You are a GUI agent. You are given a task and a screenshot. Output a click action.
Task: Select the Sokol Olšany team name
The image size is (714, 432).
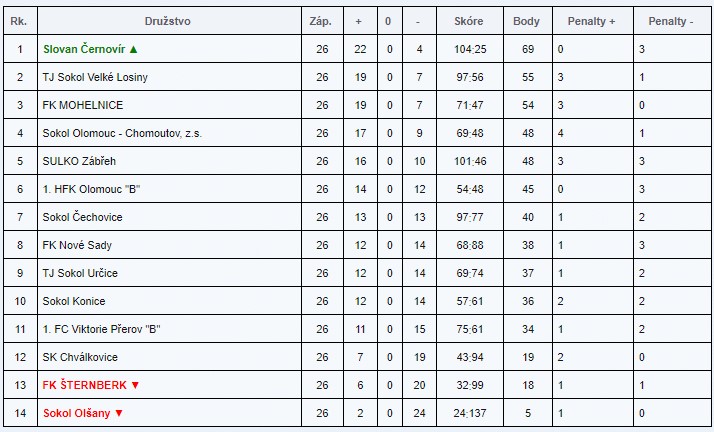[x=77, y=413]
